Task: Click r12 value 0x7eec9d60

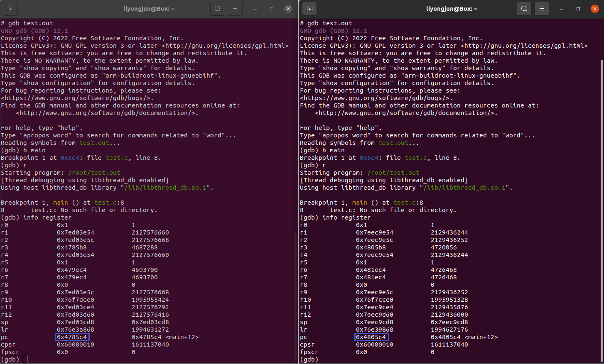Action: click(375, 315)
